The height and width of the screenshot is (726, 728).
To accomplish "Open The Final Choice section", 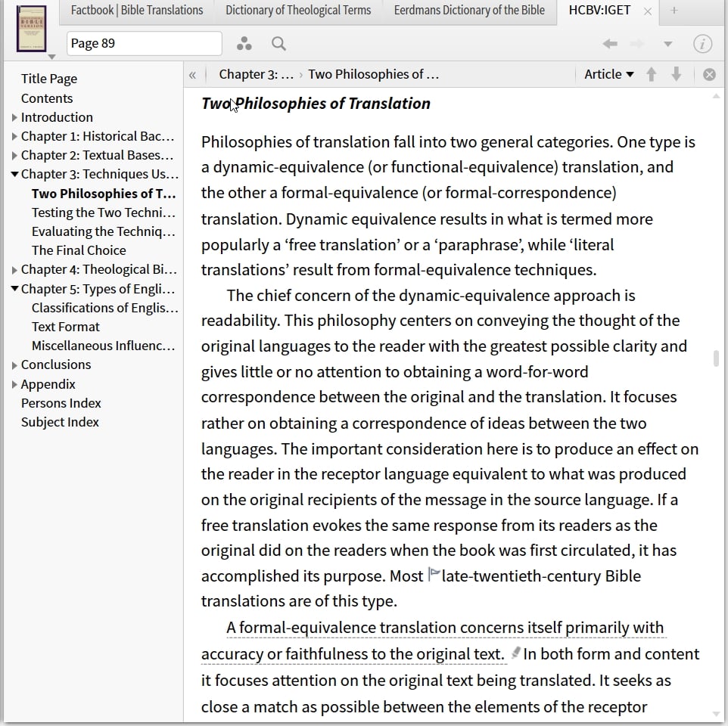I will (79, 250).
